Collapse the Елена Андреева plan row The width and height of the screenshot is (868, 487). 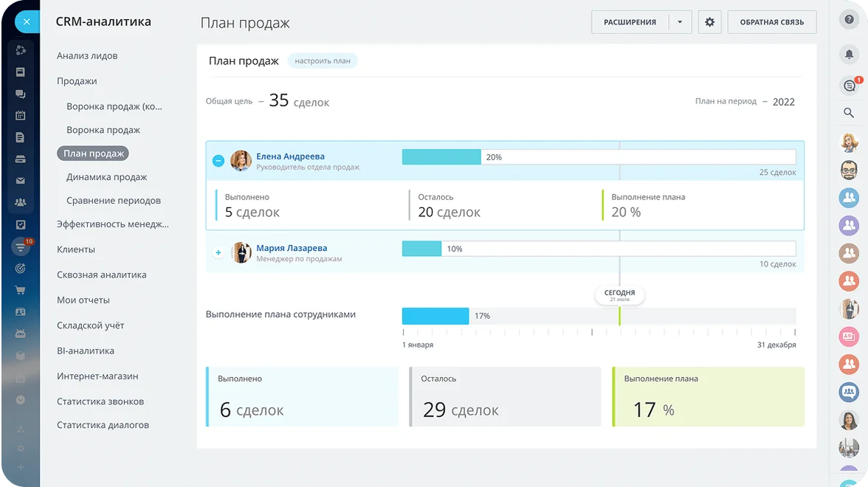point(218,160)
